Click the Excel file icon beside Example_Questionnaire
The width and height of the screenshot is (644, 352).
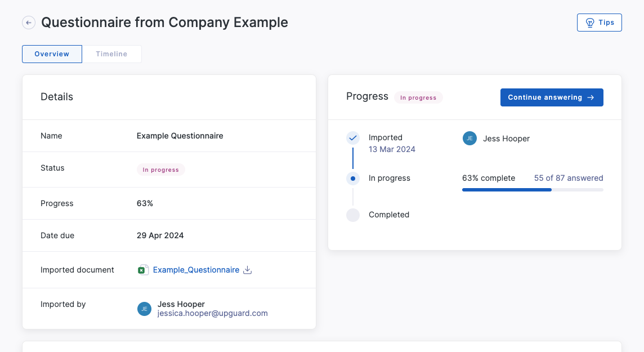point(144,270)
